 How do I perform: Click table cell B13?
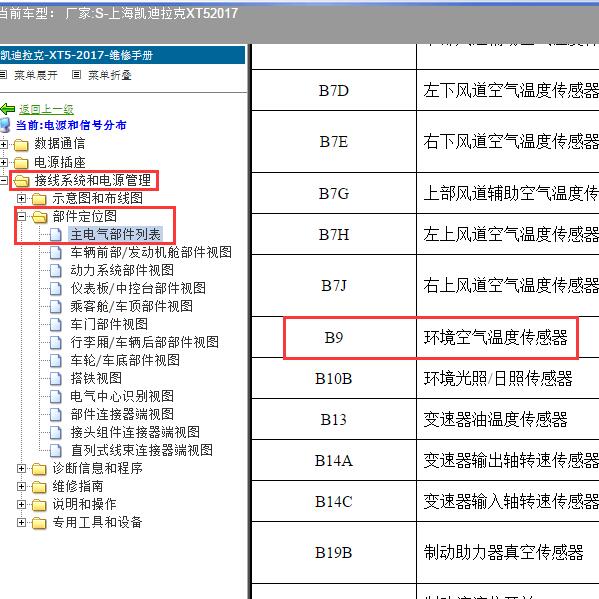tap(334, 419)
